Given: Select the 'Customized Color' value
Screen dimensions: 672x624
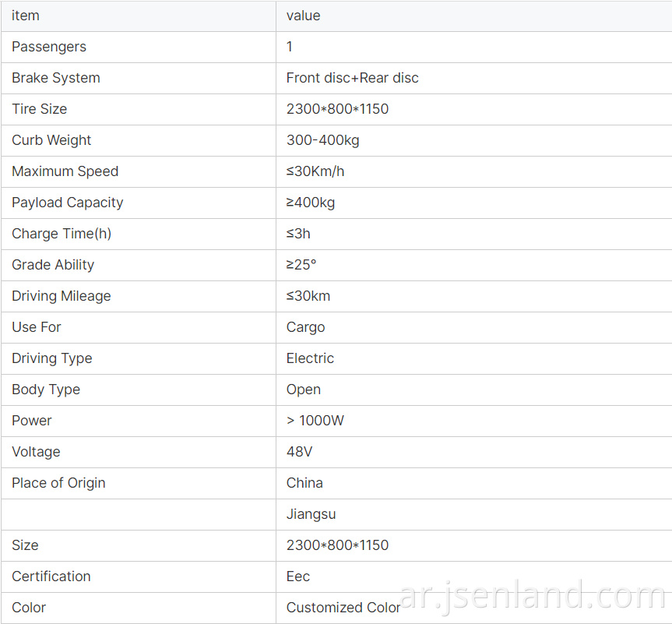Looking at the screenshot, I should pos(343,608).
